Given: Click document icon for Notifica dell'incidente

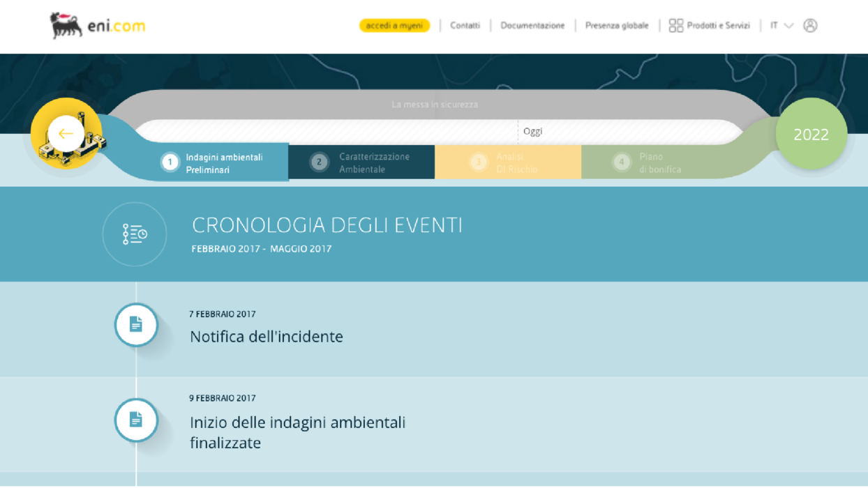Looking at the screenshot, I should coord(136,324).
